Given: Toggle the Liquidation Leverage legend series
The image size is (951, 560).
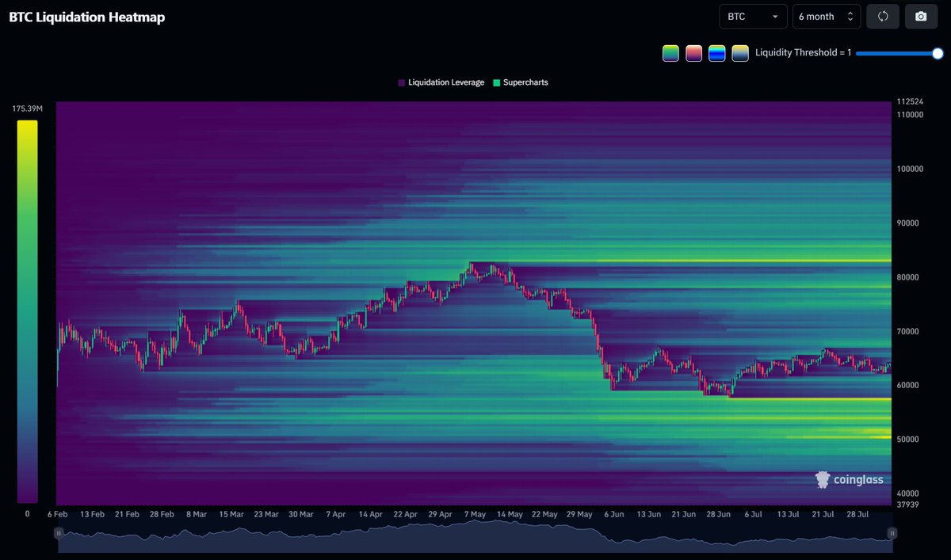Looking at the screenshot, I should pyautogui.click(x=441, y=82).
